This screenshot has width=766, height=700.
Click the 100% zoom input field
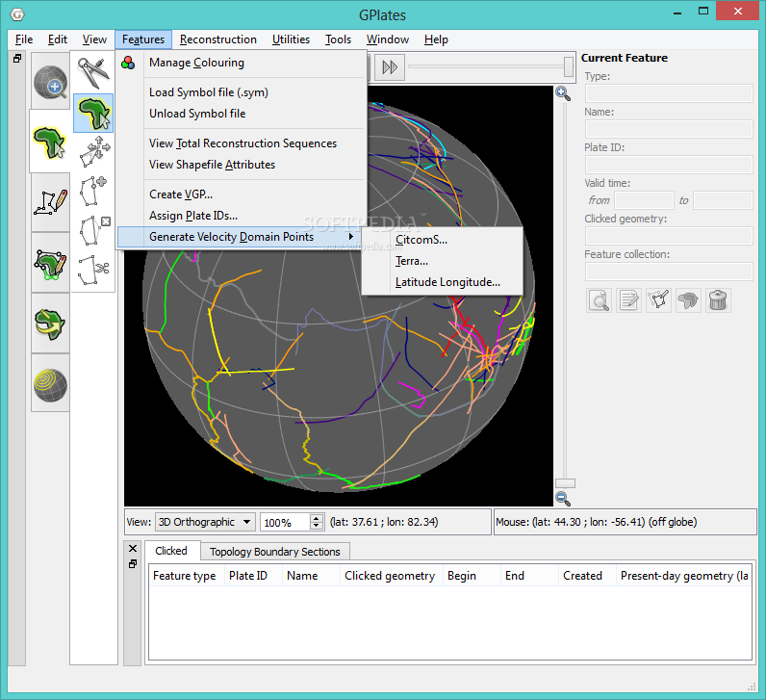(x=285, y=523)
